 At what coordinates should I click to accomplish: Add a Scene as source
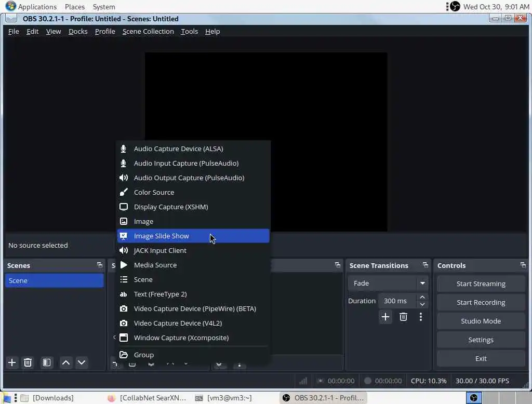point(193,279)
